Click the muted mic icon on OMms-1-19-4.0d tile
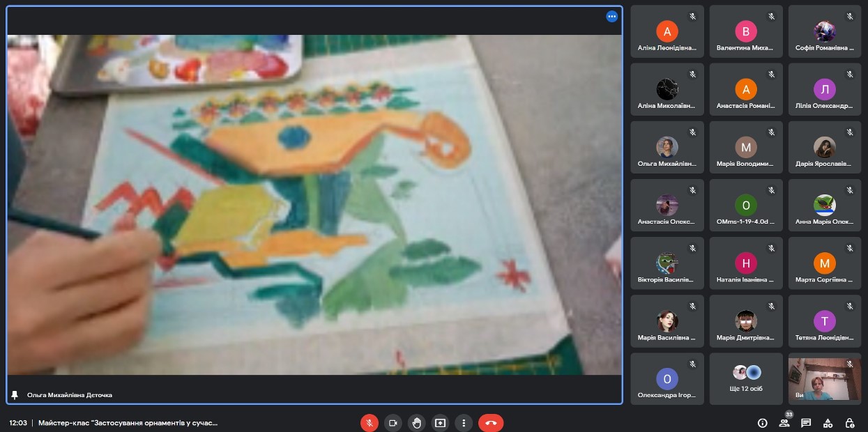The height and width of the screenshot is (432, 868). [x=772, y=189]
